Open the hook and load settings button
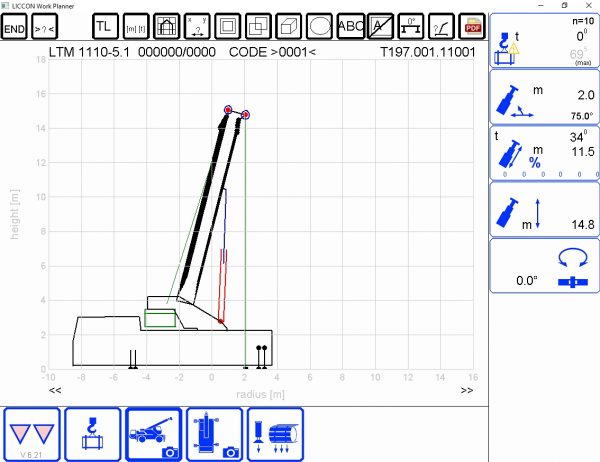This screenshot has width=600, height=462. 93,434
